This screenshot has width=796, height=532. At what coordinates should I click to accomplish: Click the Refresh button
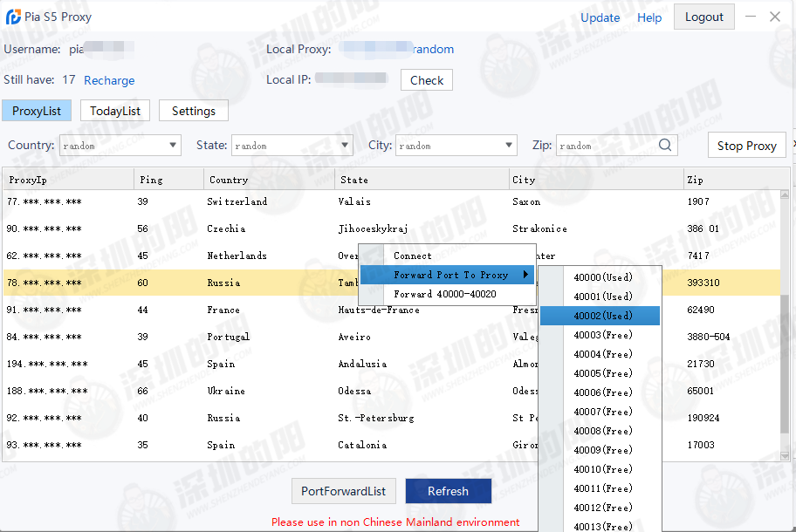pyautogui.click(x=449, y=491)
